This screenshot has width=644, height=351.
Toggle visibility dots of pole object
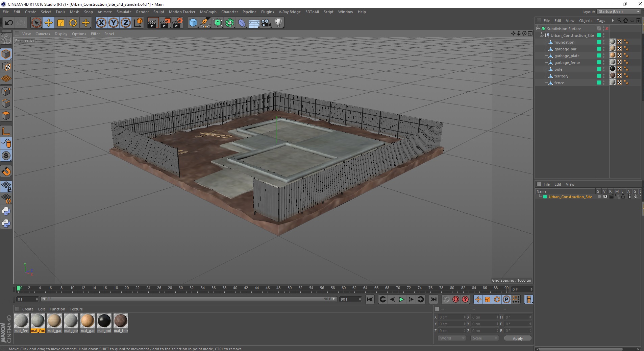click(604, 69)
